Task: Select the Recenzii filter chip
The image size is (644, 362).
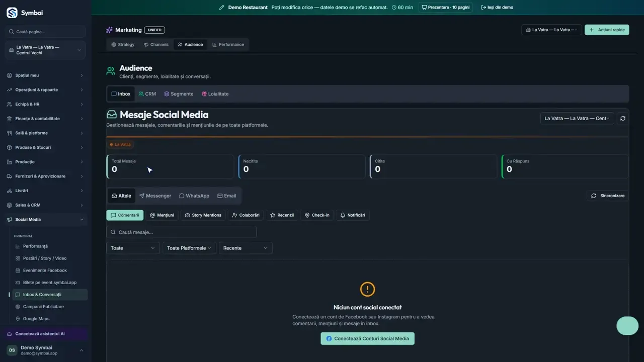Action: (x=282, y=215)
